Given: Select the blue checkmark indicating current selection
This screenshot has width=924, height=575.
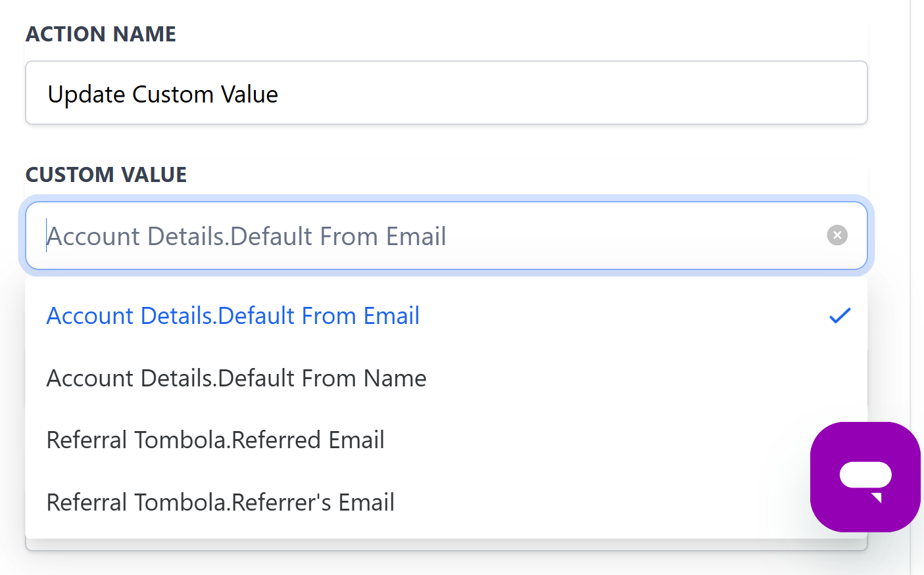Looking at the screenshot, I should pos(840,316).
